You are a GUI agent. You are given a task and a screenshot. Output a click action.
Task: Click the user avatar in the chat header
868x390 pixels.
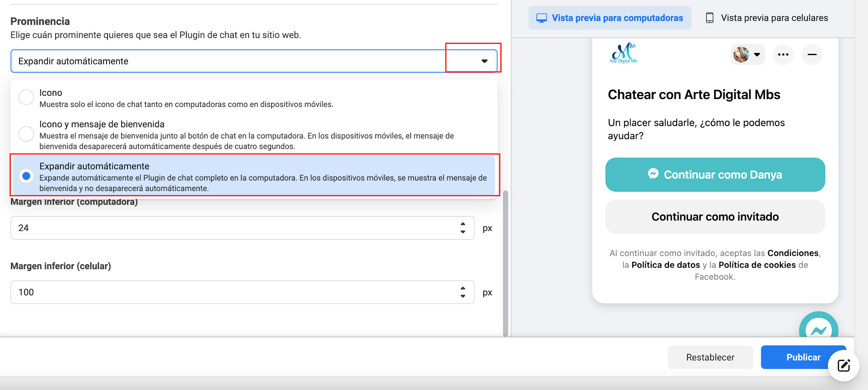pos(741,55)
